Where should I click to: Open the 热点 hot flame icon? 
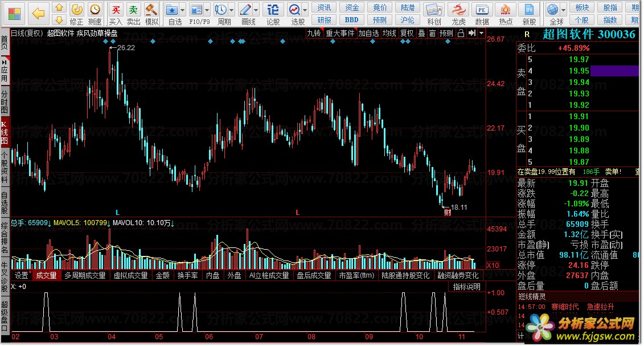[x=506, y=10]
